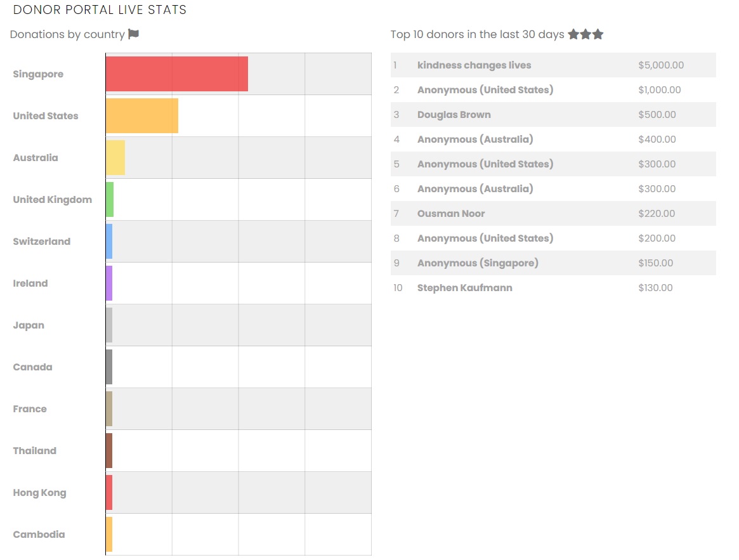Click donor name Douglas Brown
The image size is (739, 560).
point(454,115)
